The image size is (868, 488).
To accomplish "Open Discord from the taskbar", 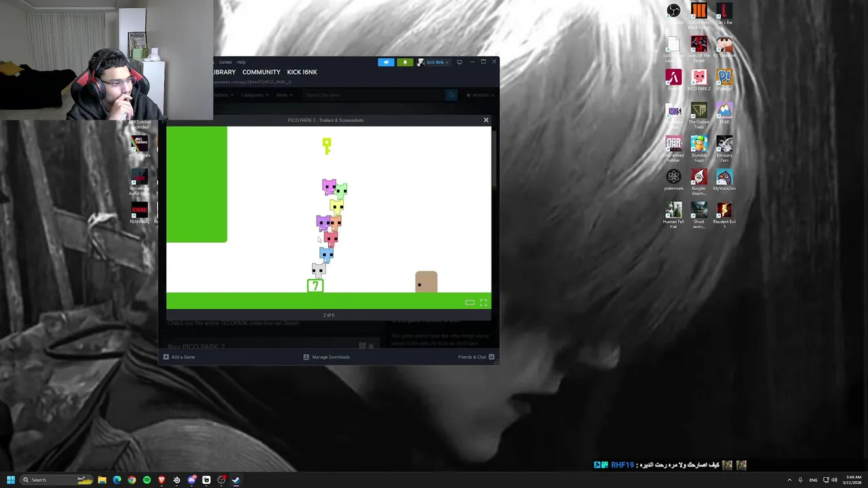I will coord(191,480).
